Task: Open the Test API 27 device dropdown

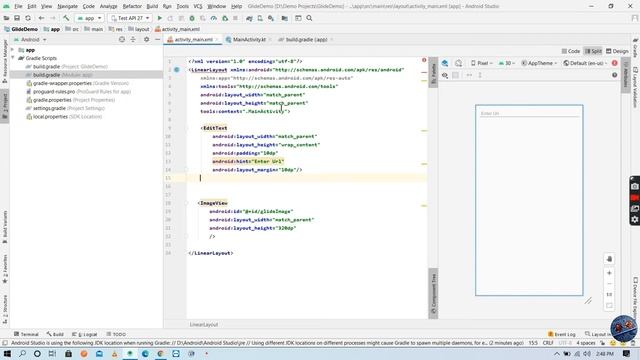Action: pos(130,18)
